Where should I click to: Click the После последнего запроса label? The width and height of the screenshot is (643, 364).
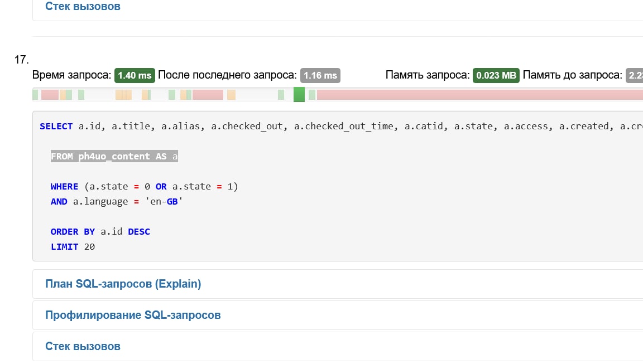pos(227,75)
